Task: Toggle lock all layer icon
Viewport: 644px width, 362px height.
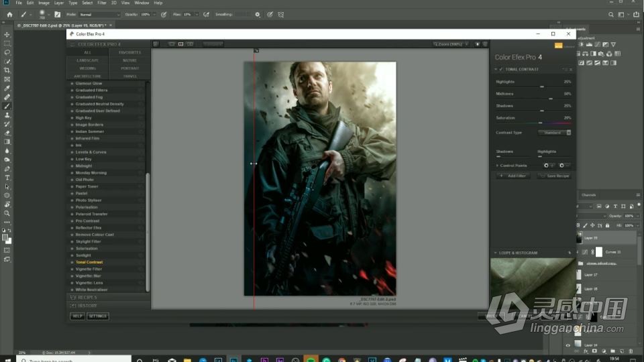Action: pyautogui.click(x=608, y=225)
